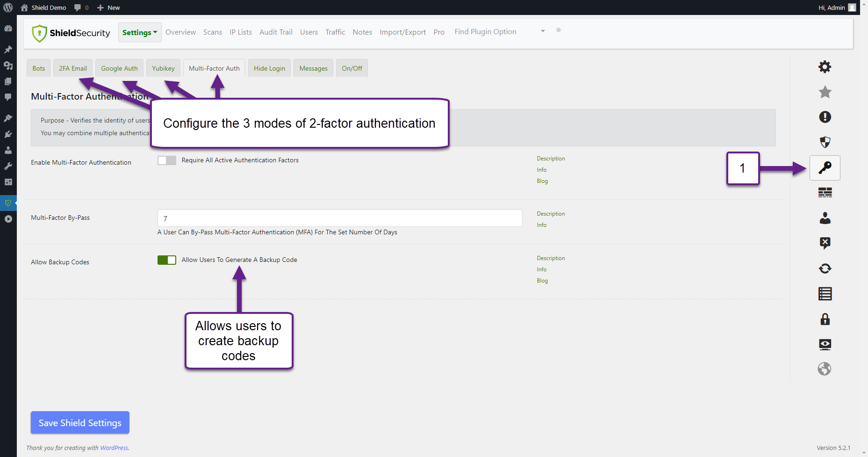
Task: Open the shield icon in right sidebar
Action: click(x=825, y=142)
